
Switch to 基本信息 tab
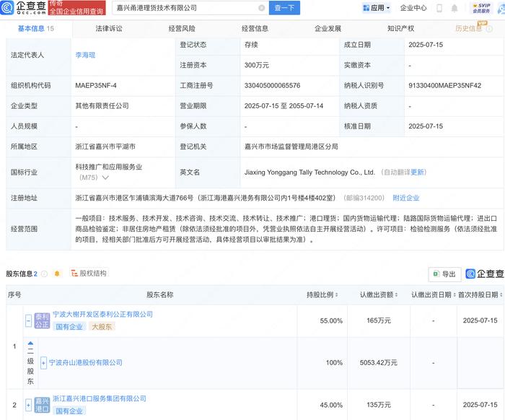pos(36,29)
